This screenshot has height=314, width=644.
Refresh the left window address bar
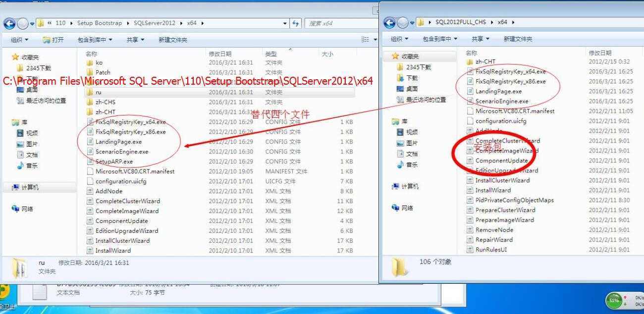coord(296,23)
